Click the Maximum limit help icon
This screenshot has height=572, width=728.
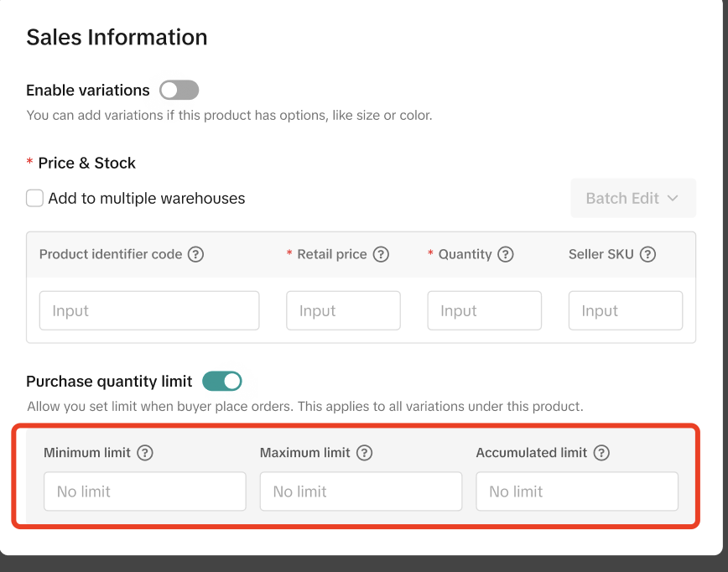pyautogui.click(x=364, y=453)
